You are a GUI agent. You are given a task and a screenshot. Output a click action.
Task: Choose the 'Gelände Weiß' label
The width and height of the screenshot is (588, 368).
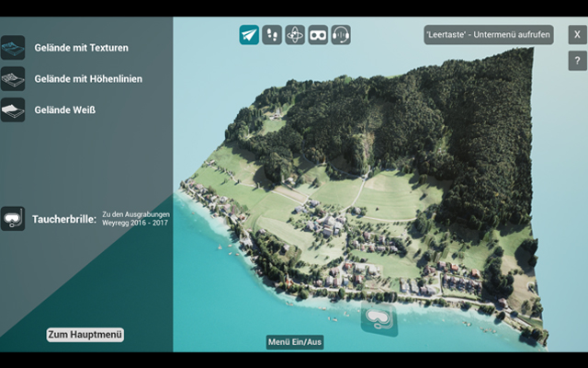65,110
